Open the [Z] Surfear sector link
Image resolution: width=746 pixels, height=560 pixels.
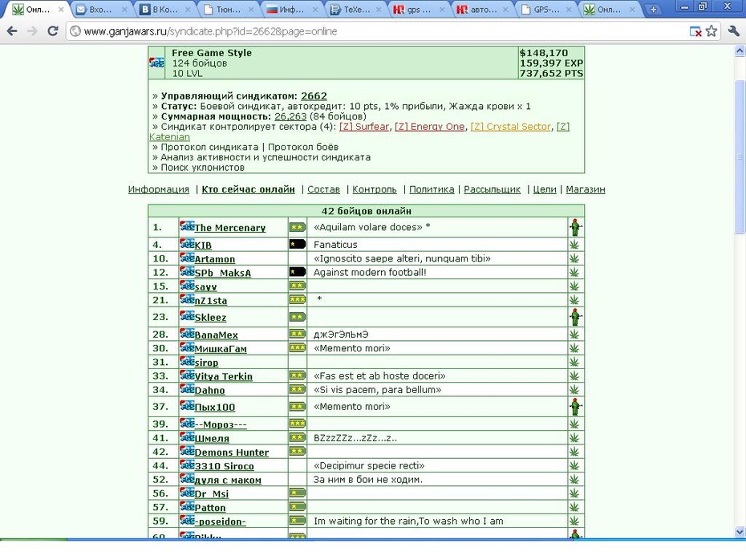tap(364, 127)
